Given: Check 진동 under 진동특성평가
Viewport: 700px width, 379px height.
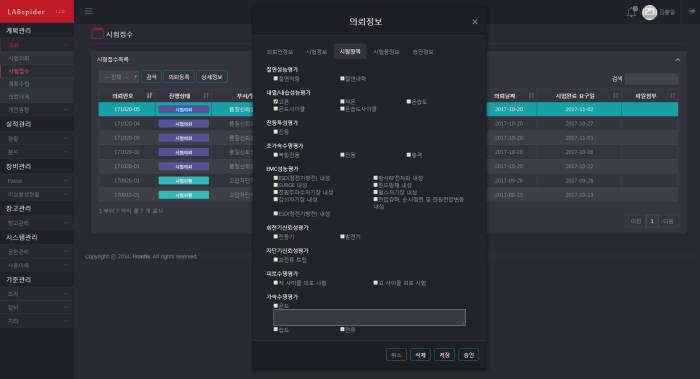Looking at the screenshot, I should [276, 132].
